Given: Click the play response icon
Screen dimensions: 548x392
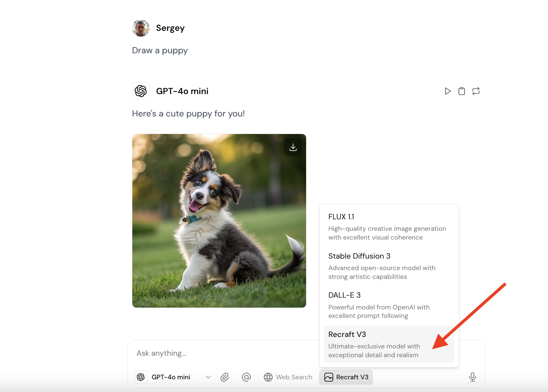Looking at the screenshot, I should coord(447,91).
